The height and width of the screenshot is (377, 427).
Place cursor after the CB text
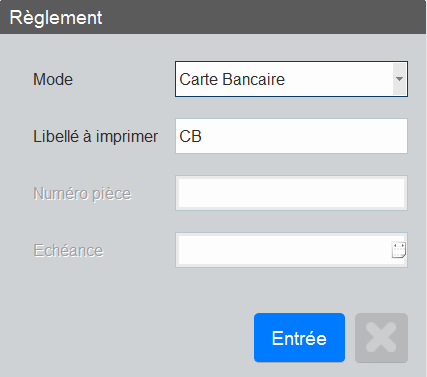(x=202, y=136)
